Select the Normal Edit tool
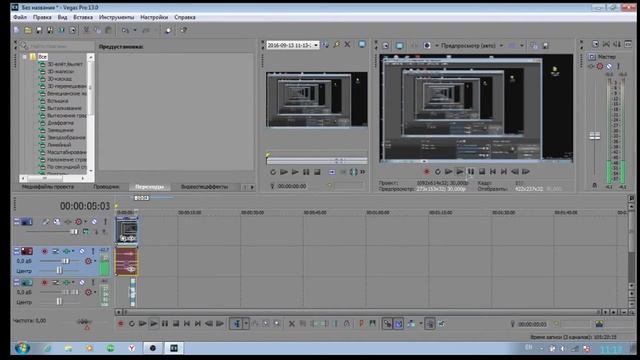The width and height of the screenshot is (640, 360). 237,324
